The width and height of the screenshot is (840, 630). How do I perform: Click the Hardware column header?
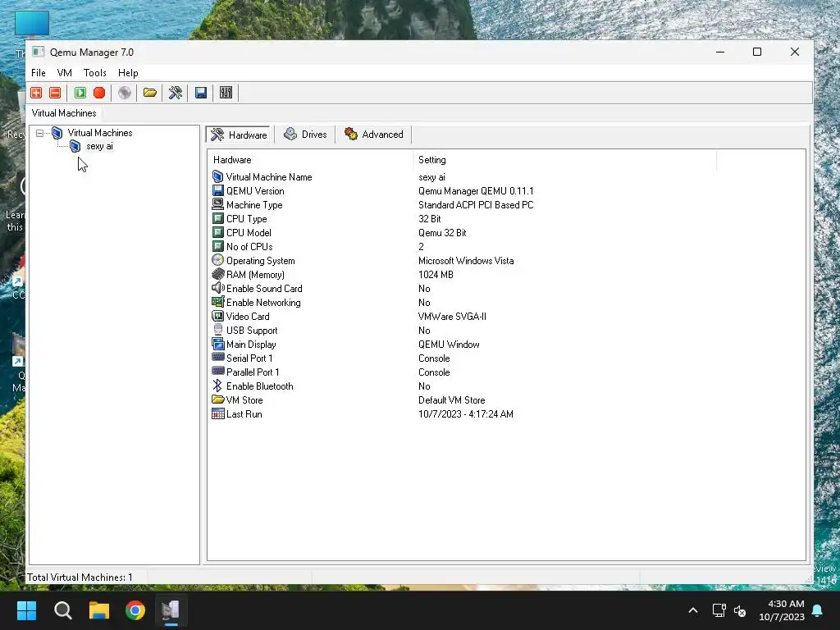pos(232,160)
